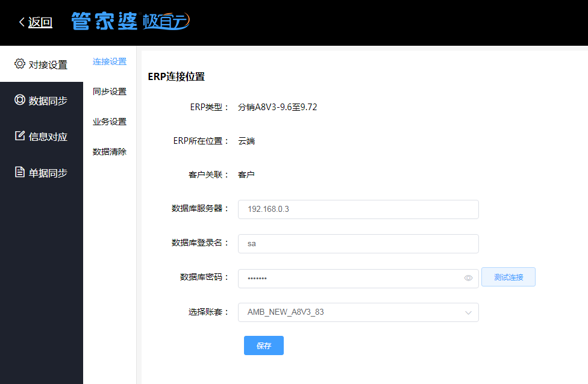Switch to the 业务设置 tab
This screenshot has height=384, width=588.
[110, 122]
